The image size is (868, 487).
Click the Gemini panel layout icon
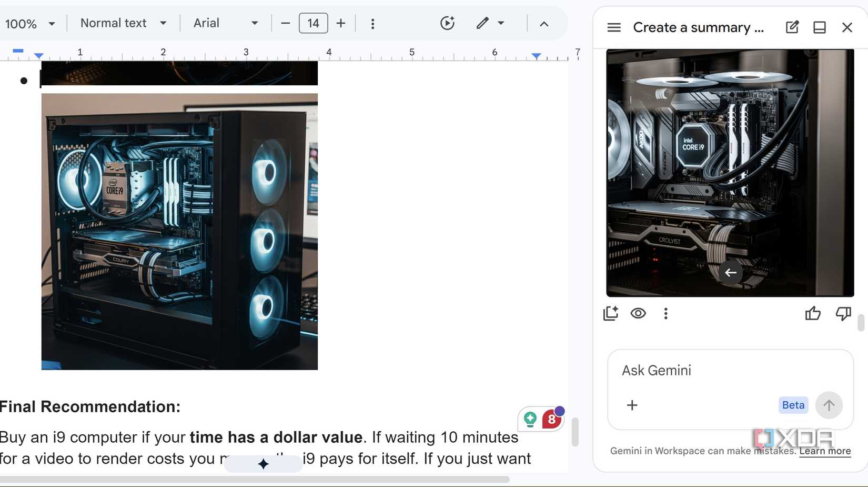coord(819,27)
